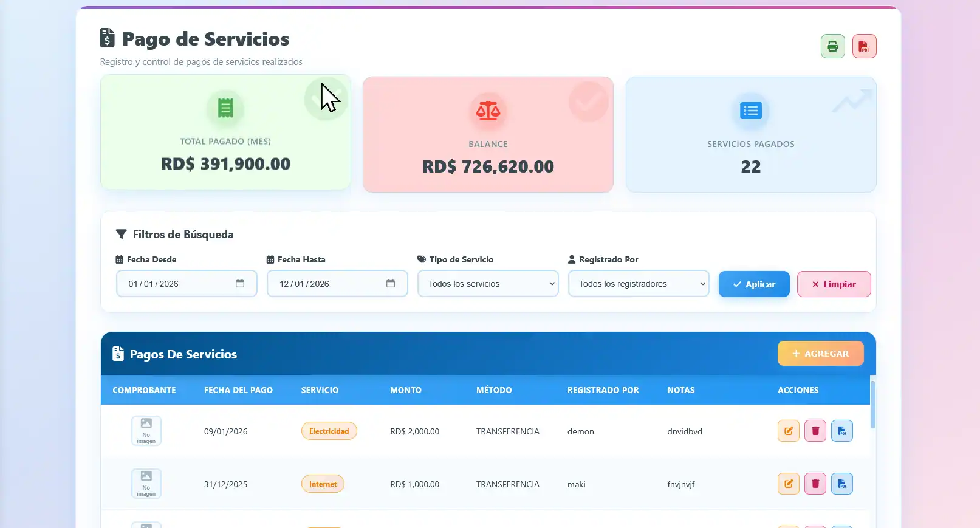This screenshot has height=528, width=980.
Task: Download PDF for the 31/12/2025 payment
Action: coord(842,484)
